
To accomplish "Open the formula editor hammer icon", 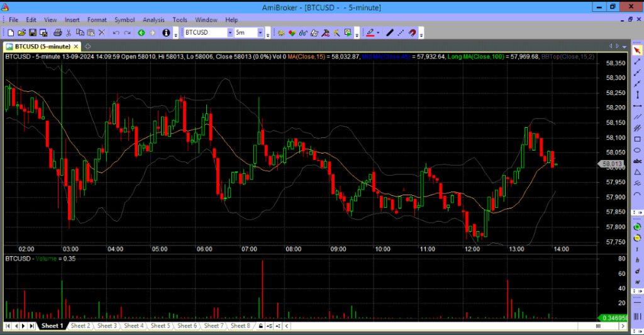I will [x=325, y=33].
